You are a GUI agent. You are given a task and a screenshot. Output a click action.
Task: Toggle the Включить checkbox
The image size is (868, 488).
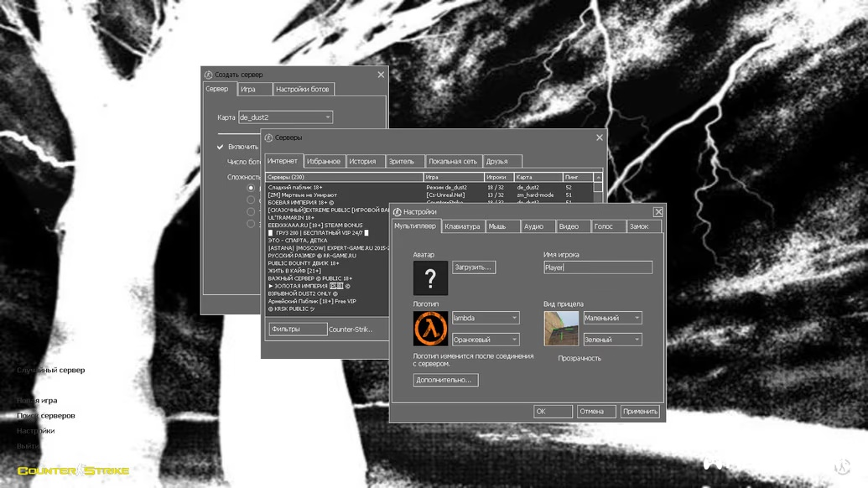point(221,147)
